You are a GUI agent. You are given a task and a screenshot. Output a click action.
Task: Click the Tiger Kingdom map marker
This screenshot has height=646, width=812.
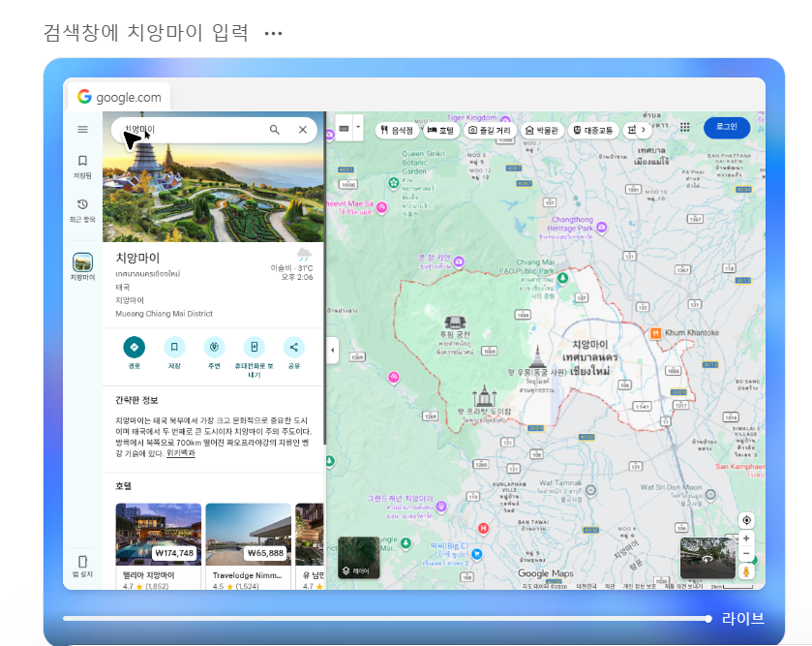click(x=505, y=120)
